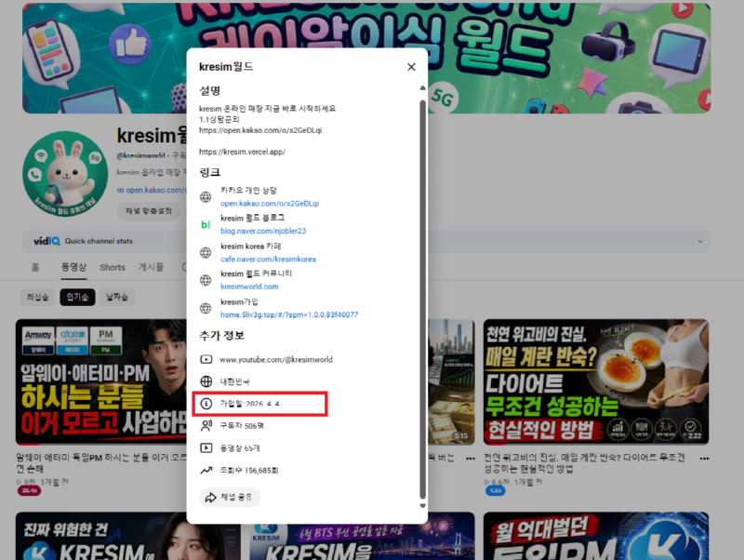Image resolution: width=744 pixels, height=560 pixels.
Task: Click the info icon beside 가입일
Action: coord(206,404)
